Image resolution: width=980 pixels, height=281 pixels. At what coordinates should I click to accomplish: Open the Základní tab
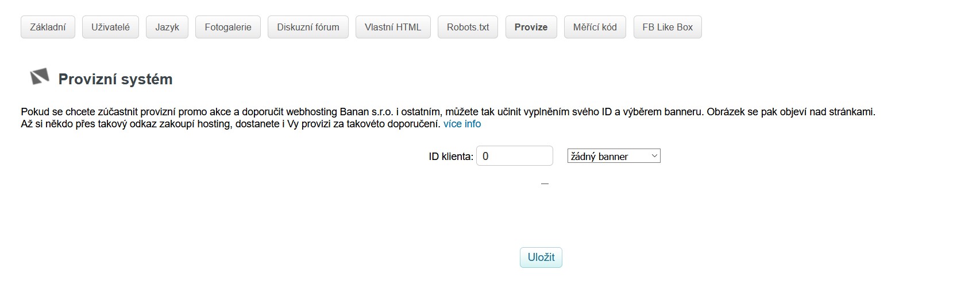(48, 27)
